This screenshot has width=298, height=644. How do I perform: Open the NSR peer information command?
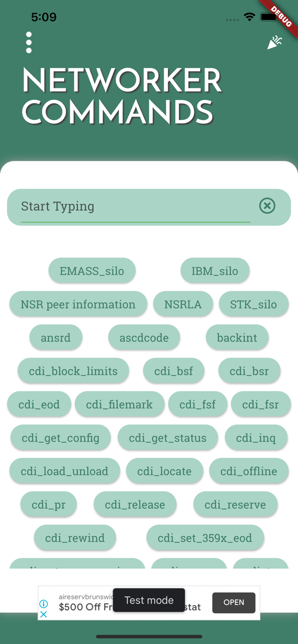point(78,304)
